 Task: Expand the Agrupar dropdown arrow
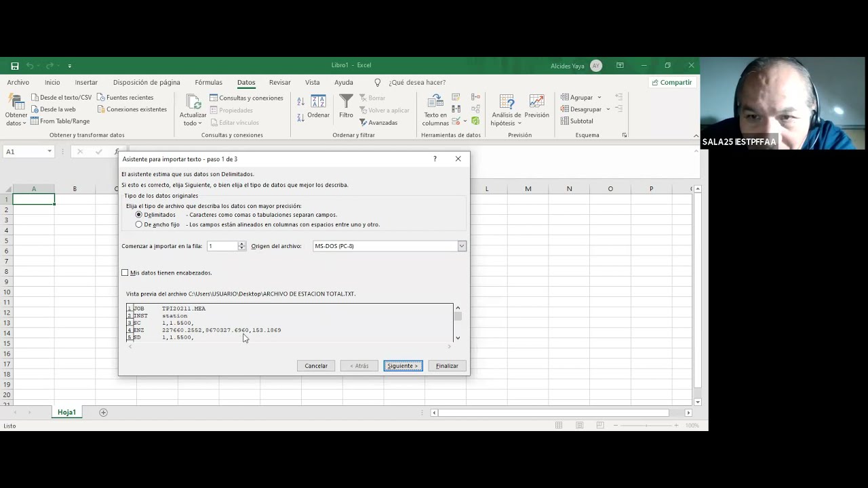pyautogui.click(x=599, y=98)
